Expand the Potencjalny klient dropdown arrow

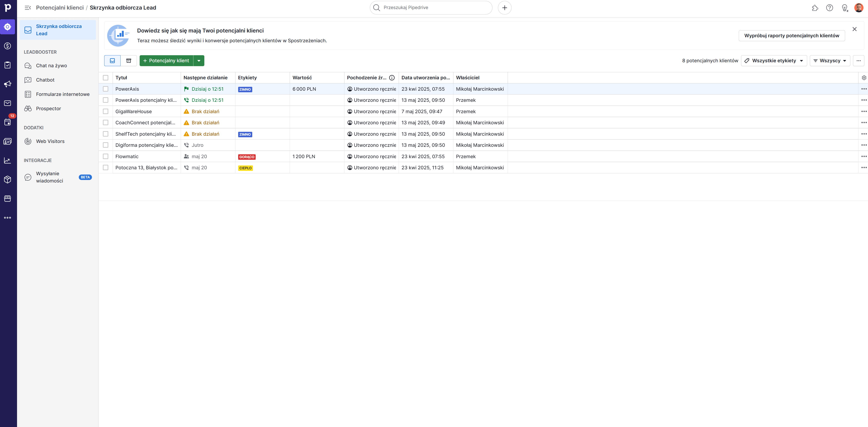[199, 61]
